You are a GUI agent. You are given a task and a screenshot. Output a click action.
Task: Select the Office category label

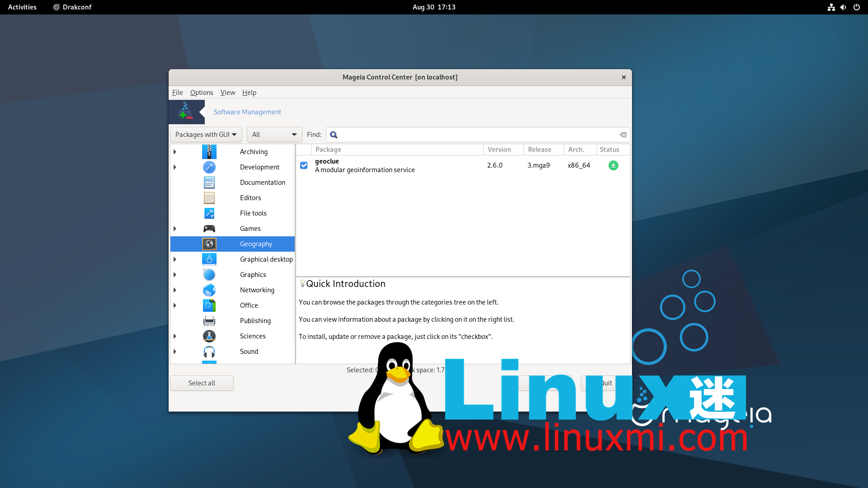pos(249,305)
